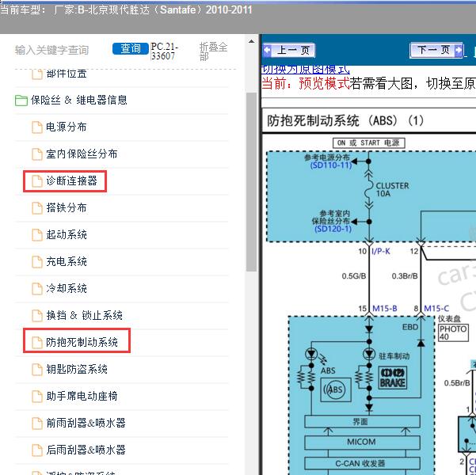This screenshot has height=475, width=476.
Task: Open the 搭铁分布 document
Action: tap(67, 207)
